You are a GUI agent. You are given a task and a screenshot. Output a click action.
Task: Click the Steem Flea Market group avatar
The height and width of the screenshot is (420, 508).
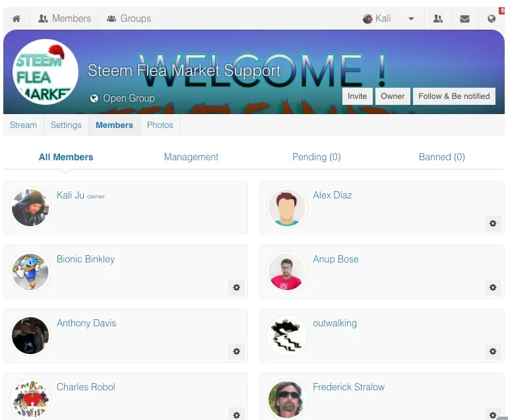click(45, 72)
